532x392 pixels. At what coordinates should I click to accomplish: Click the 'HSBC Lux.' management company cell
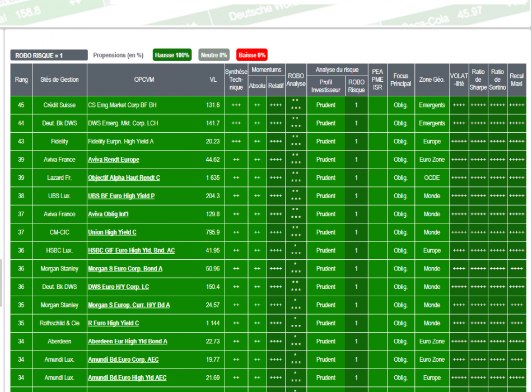59,250
